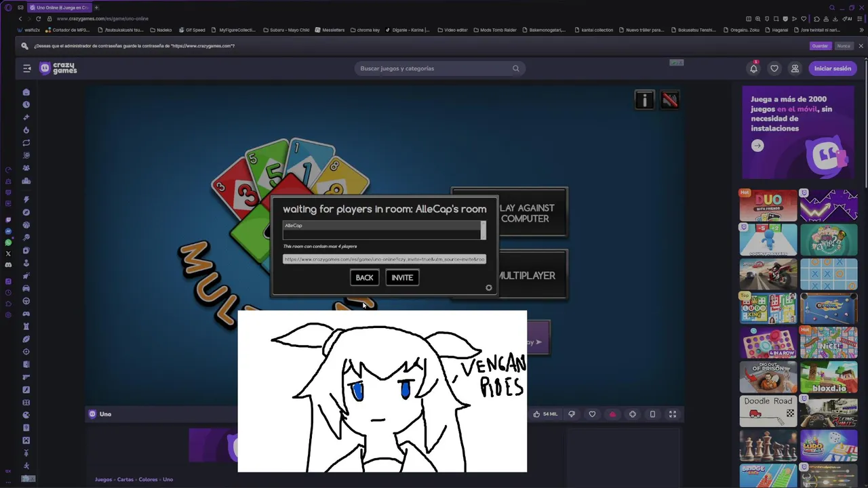Screen dimensions: 868x488
Task: Open the Gif Speed bookmark
Action: coord(191,30)
